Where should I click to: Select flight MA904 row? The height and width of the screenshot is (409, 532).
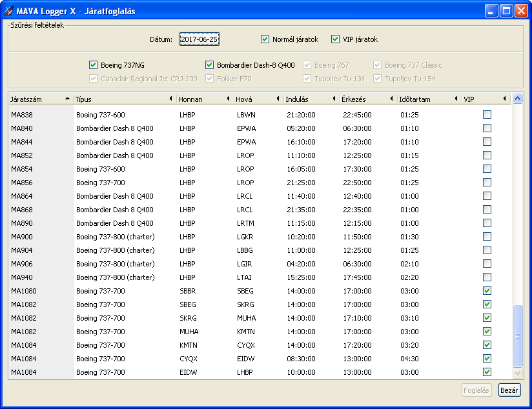(x=260, y=250)
